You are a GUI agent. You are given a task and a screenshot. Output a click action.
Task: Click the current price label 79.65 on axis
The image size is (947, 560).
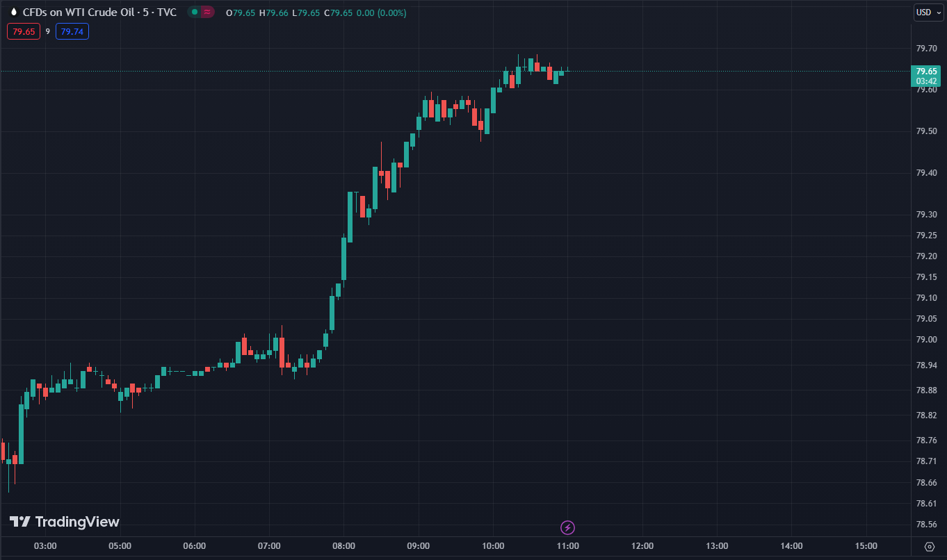(925, 72)
